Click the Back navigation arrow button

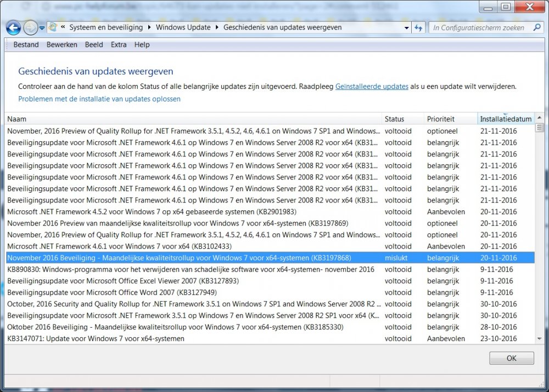13,27
